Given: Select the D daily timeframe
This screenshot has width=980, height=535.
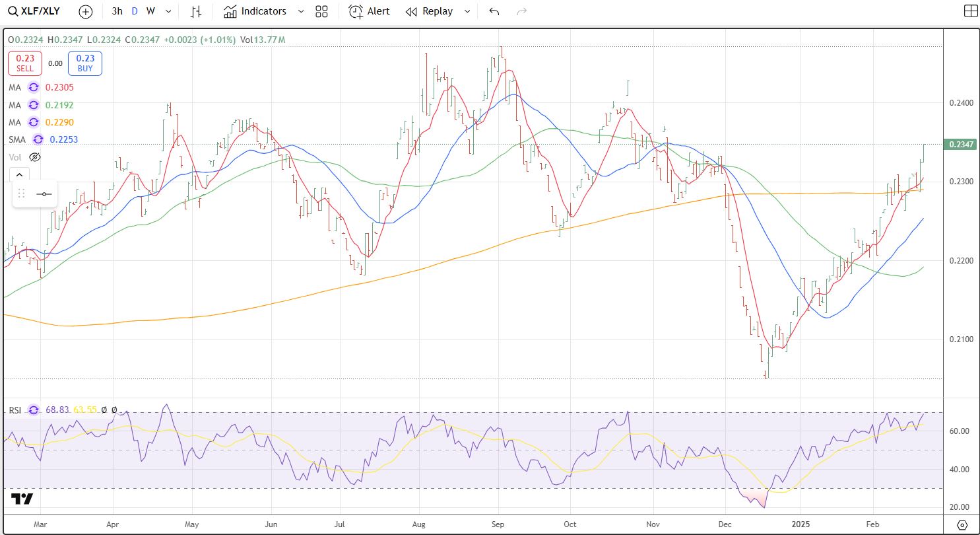Looking at the screenshot, I should pyautogui.click(x=135, y=11).
